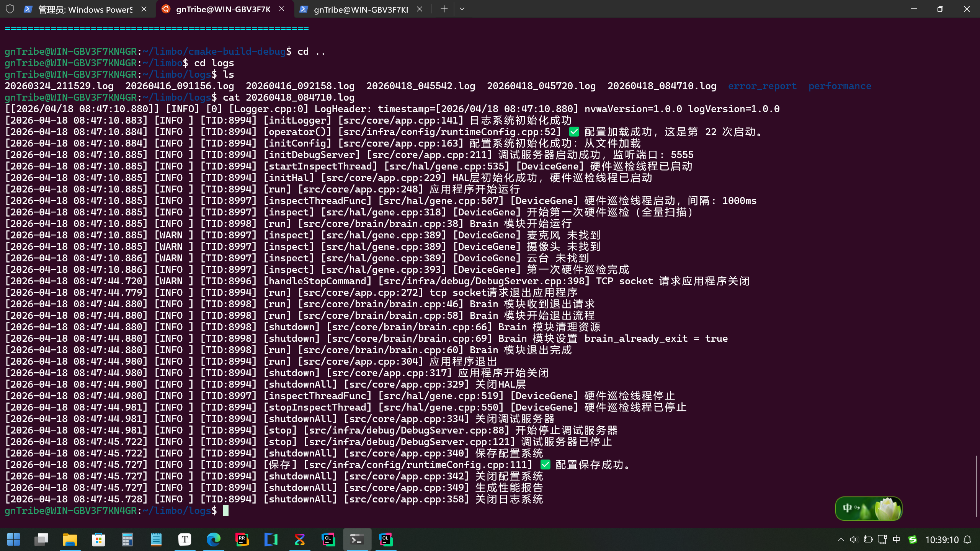
Task: Click the terminal vertical scrollbar thumb
Action: [x=976, y=486]
